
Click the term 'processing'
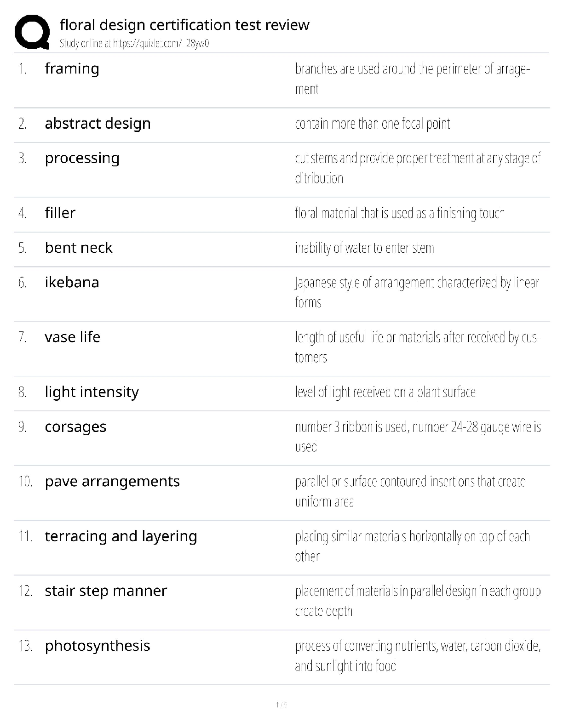tap(82, 158)
